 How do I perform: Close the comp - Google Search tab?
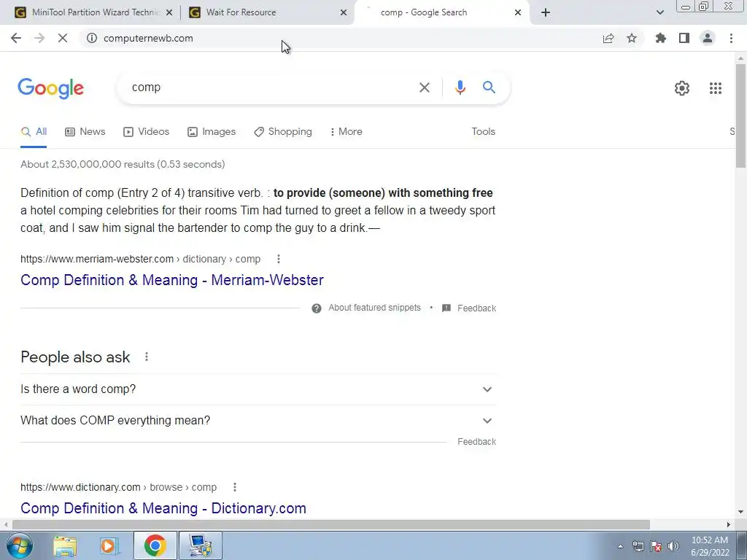coord(518,12)
